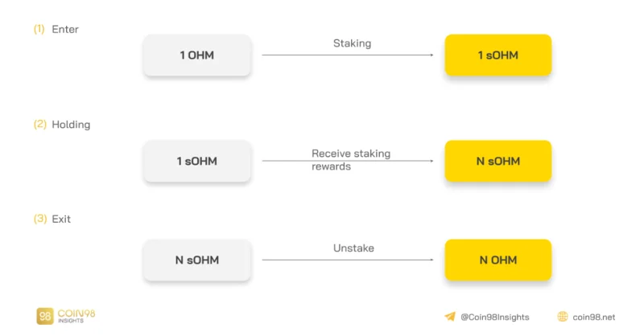Click the yellow N sOHM box
The width and height of the screenshot is (644, 336).
497,161
